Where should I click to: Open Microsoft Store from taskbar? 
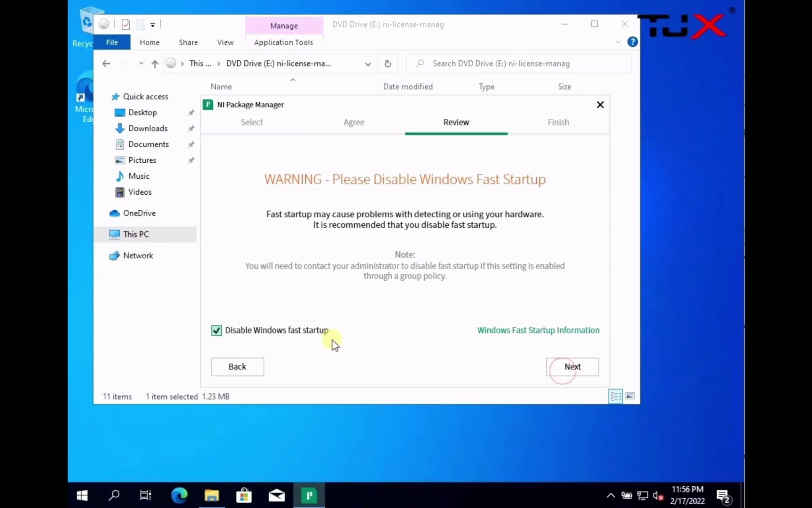(x=244, y=495)
